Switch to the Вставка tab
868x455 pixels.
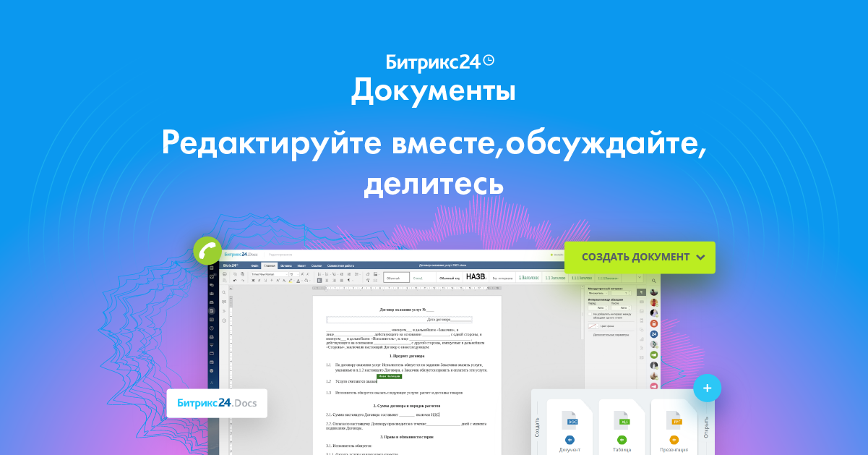[x=286, y=265]
